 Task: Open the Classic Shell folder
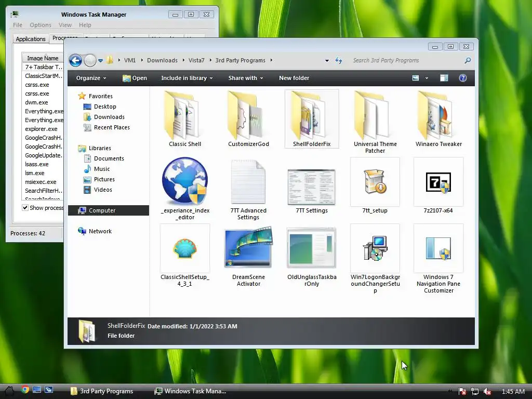[185, 119]
